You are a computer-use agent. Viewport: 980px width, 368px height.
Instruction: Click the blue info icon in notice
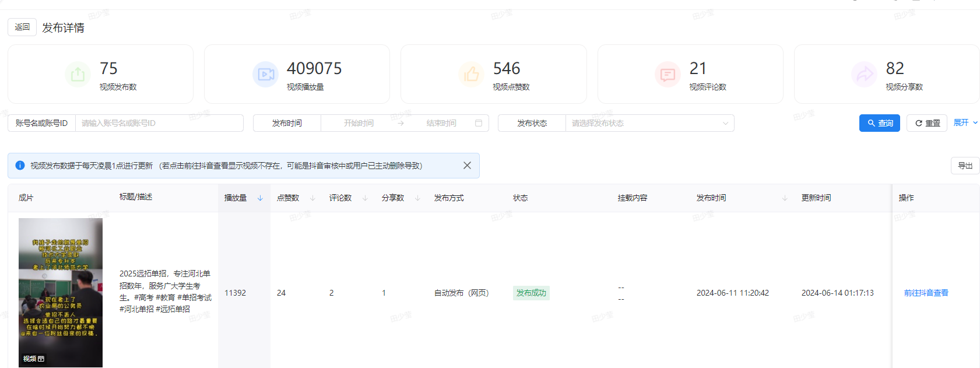[x=20, y=166]
